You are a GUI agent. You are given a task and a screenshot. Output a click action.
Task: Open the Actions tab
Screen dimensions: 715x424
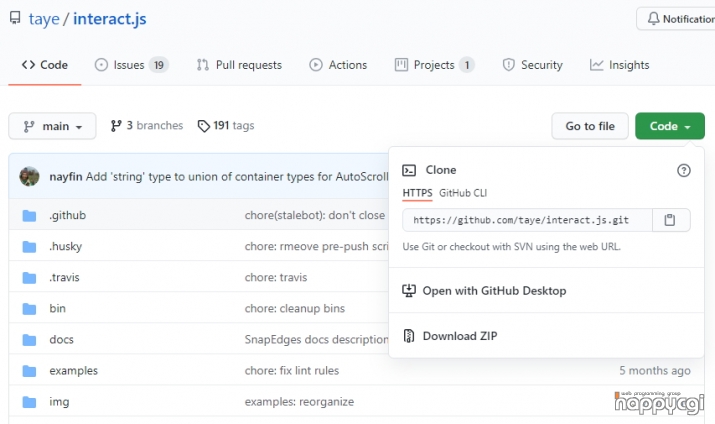(x=338, y=65)
